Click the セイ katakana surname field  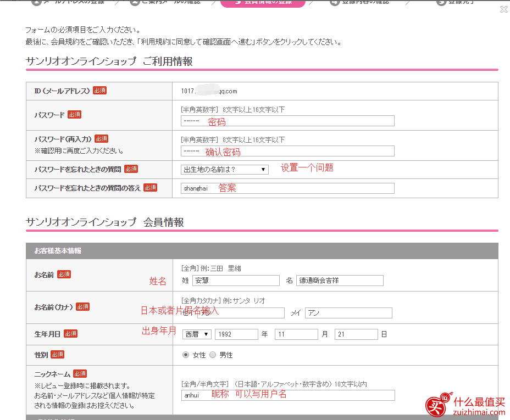coord(241,313)
